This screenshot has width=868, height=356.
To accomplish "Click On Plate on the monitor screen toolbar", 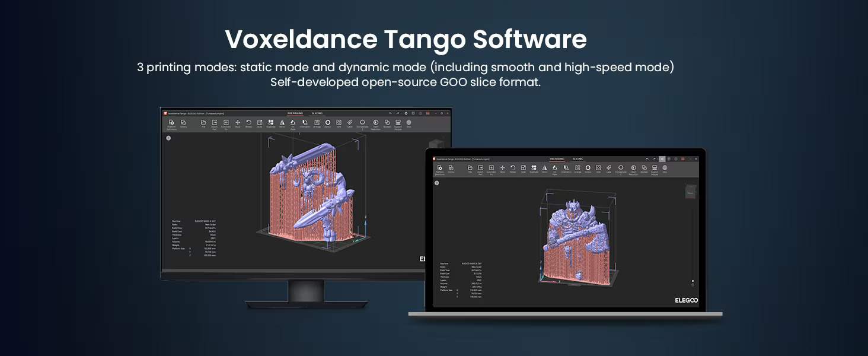I will (293, 123).
